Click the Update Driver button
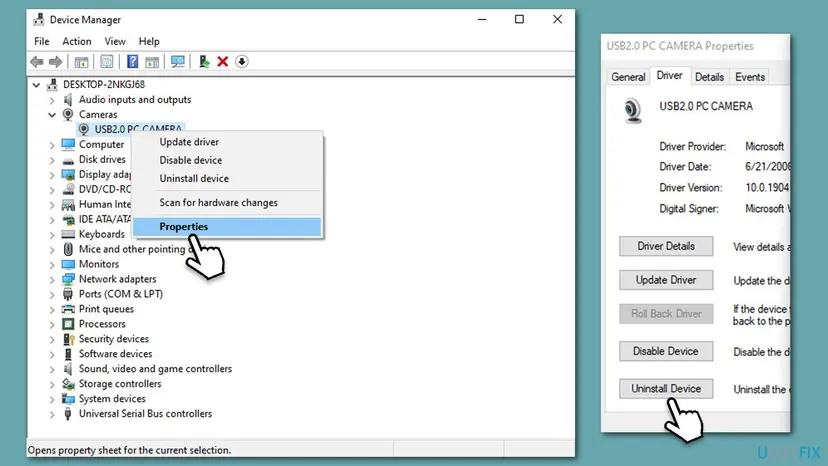828x466 pixels. [666, 280]
